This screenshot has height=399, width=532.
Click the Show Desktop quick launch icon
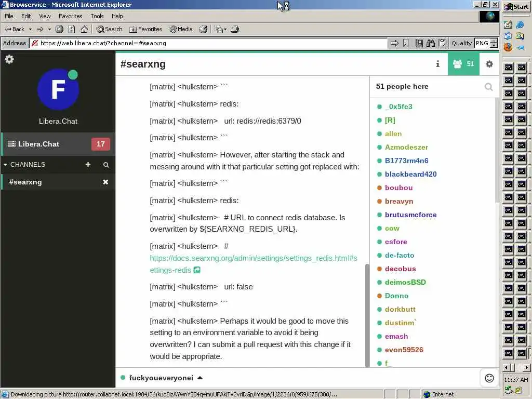508,25
